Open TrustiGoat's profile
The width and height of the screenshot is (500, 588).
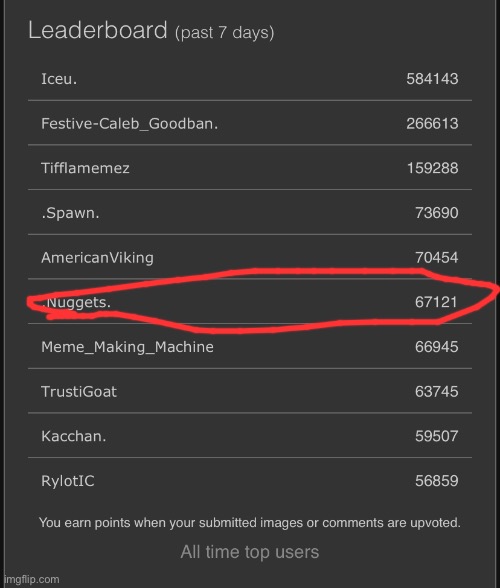point(79,392)
